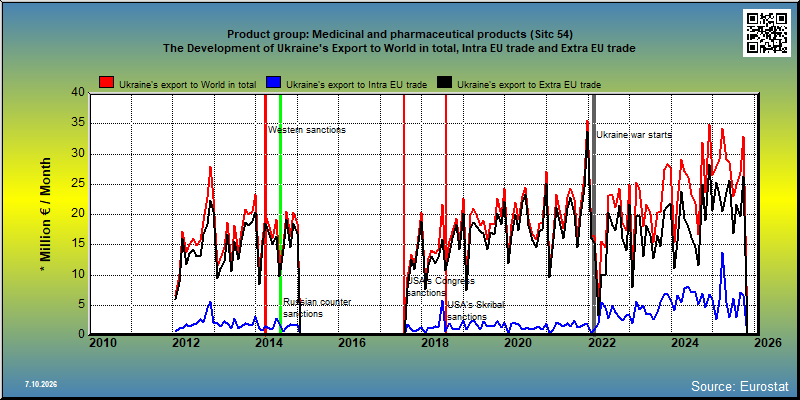Select legend label 'Ukraine's export to World in total'
Screen dimensions: 800x400
click(x=188, y=85)
